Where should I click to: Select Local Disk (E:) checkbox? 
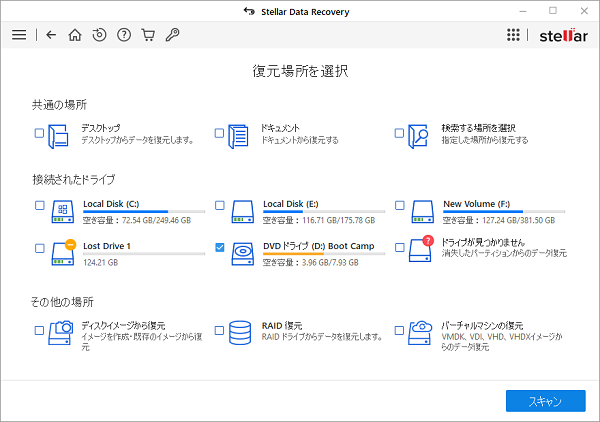220,205
